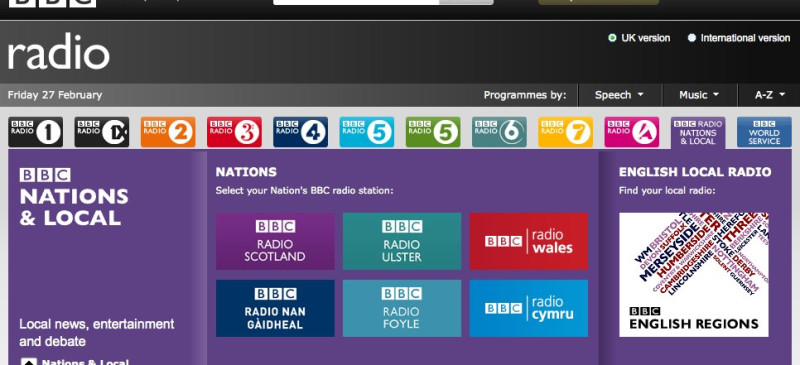Open the BBC Radio 1 station icon
This screenshot has width=800, height=365.
(35, 132)
